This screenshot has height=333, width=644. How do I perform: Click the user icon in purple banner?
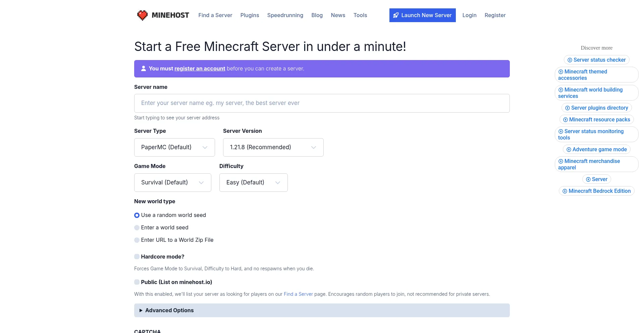(144, 68)
